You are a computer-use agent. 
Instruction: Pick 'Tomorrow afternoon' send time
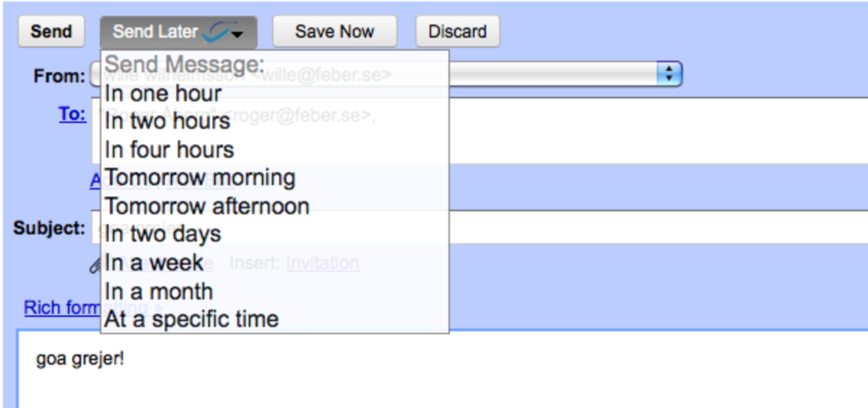click(x=207, y=206)
